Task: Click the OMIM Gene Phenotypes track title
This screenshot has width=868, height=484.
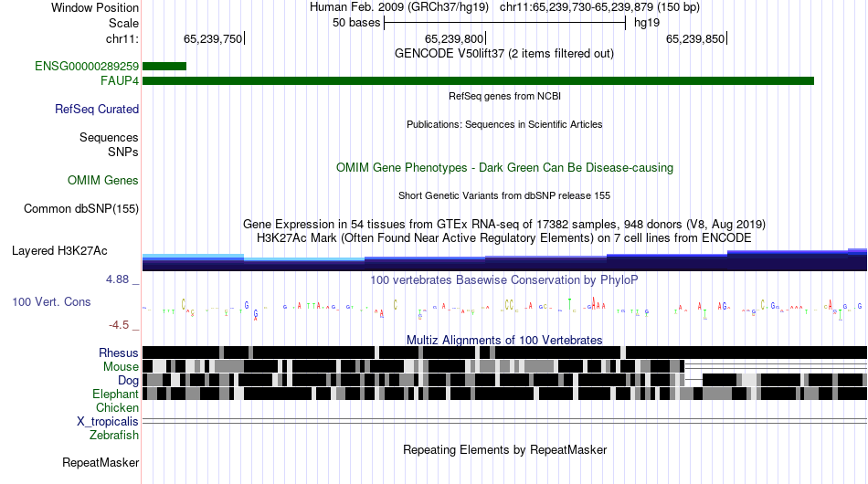Action: click(x=505, y=168)
